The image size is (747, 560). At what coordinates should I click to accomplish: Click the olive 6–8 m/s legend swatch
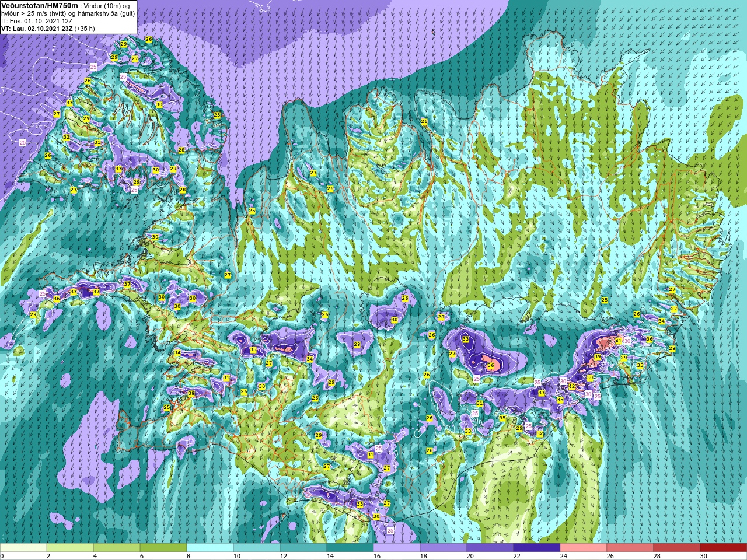[x=163, y=548]
